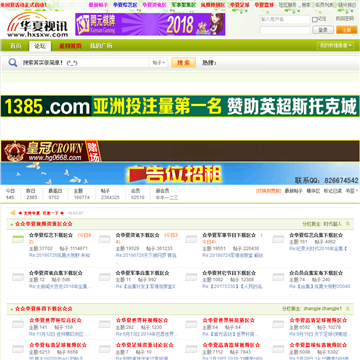Click the forum icon beside 华夏综艺合集下载区
The height and width of the screenshot is (360, 360).
coord(278,239)
